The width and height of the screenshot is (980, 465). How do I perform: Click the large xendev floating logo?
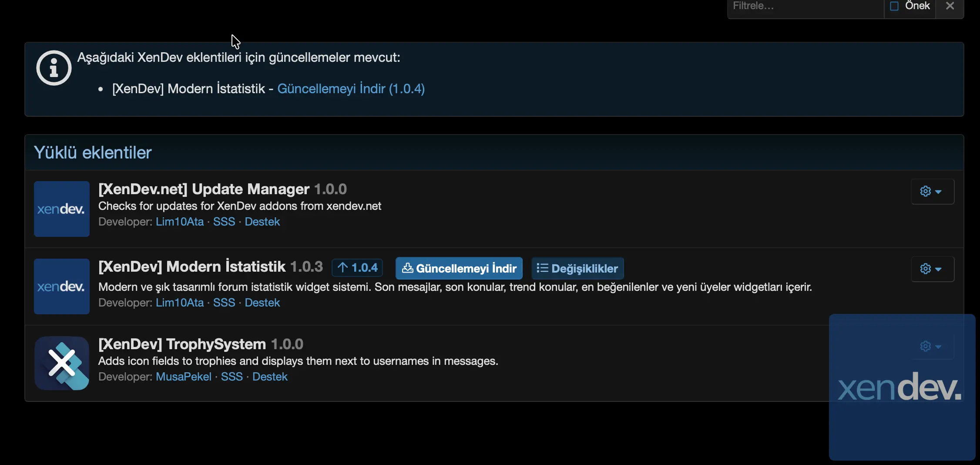(901, 387)
